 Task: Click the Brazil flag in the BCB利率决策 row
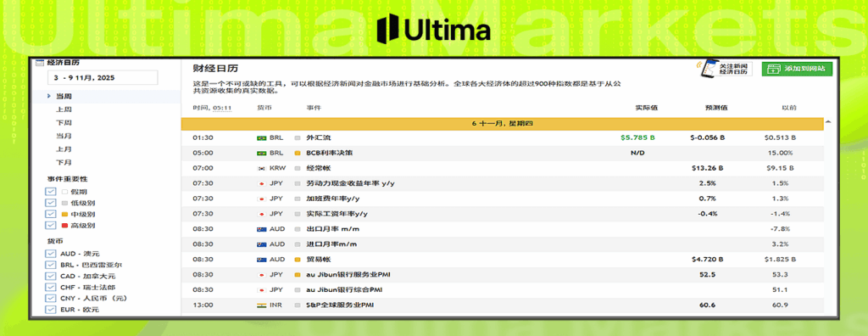(261, 153)
